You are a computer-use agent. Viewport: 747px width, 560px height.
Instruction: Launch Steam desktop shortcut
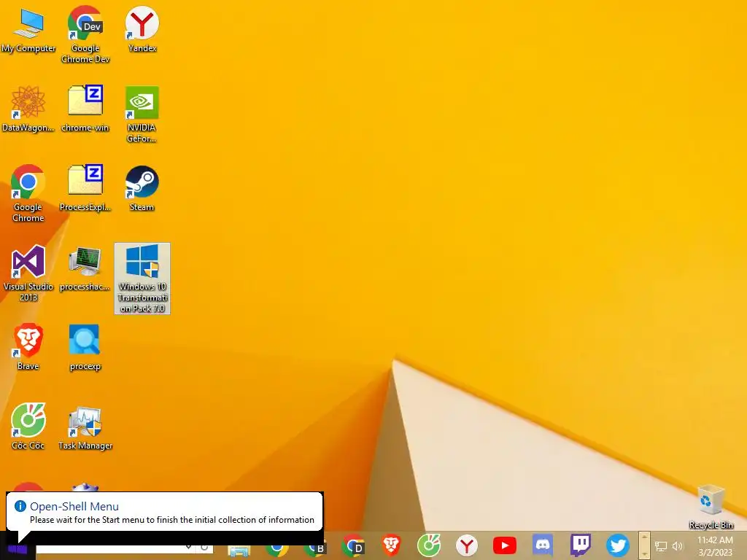tap(142, 189)
